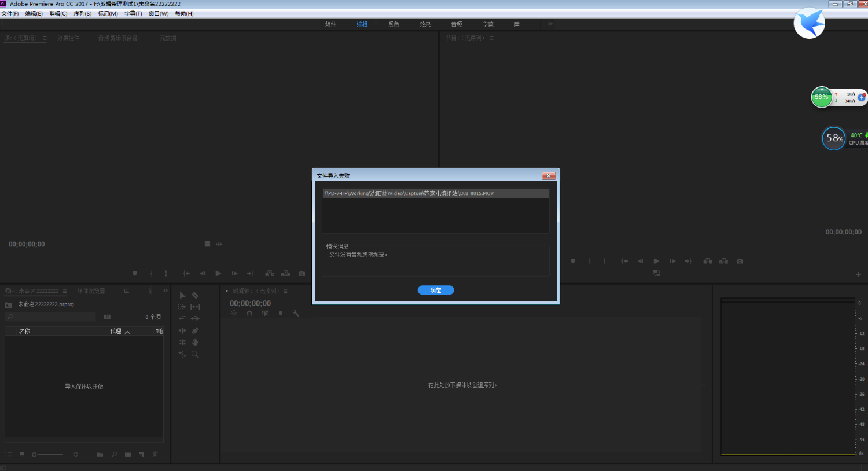868x471 pixels.
Task: Click the Extract icon in program monitor
Action: click(x=723, y=261)
